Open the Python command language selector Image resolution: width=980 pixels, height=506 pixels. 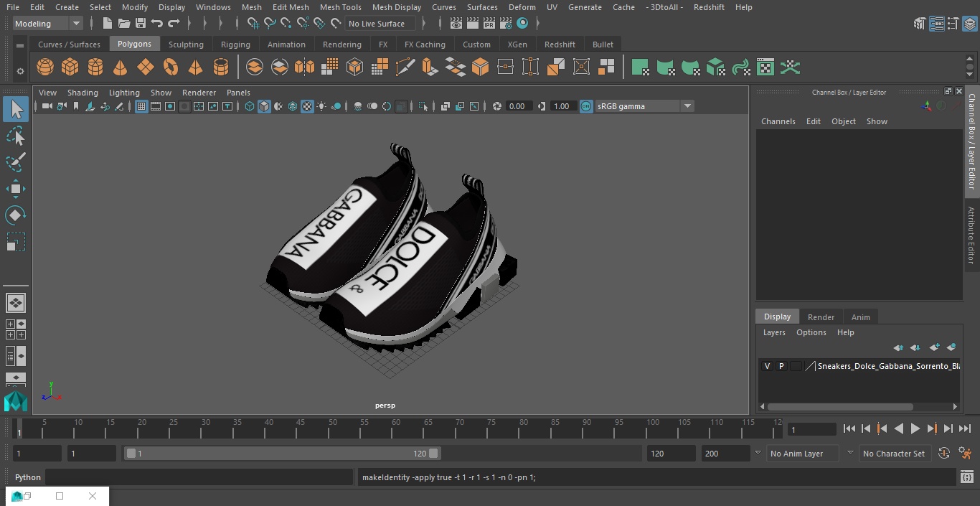pos(28,477)
